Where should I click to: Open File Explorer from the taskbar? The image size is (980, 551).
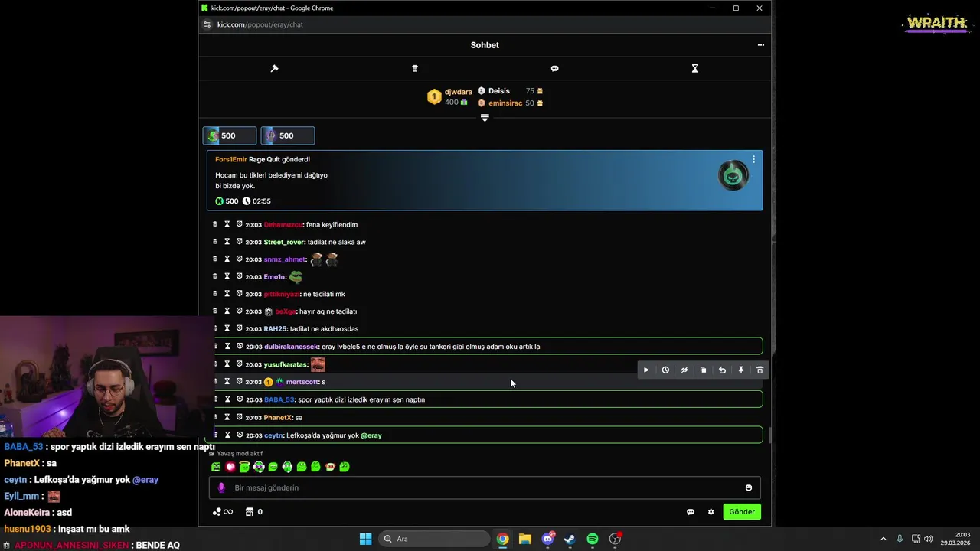[x=524, y=539]
